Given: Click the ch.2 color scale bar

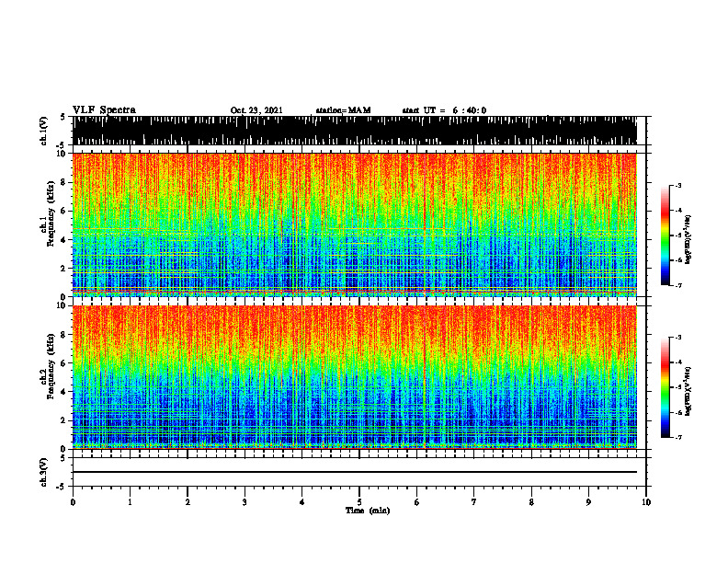Looking at the screenshot, I should click(x=665, y=387).
